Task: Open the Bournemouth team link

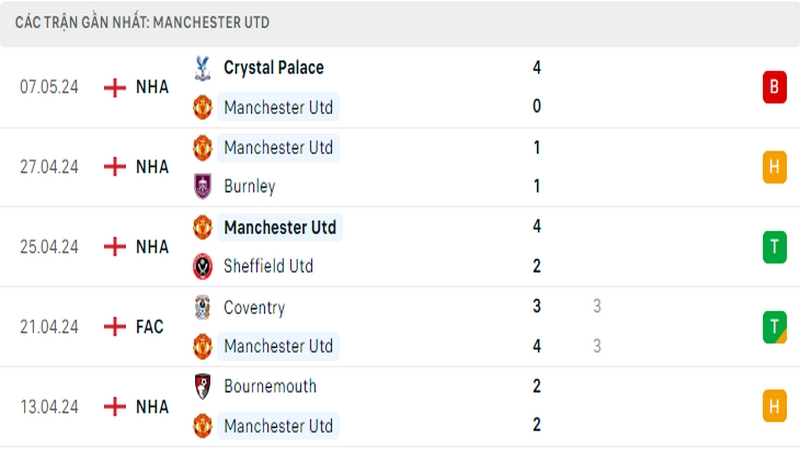Action: [270, 386]
